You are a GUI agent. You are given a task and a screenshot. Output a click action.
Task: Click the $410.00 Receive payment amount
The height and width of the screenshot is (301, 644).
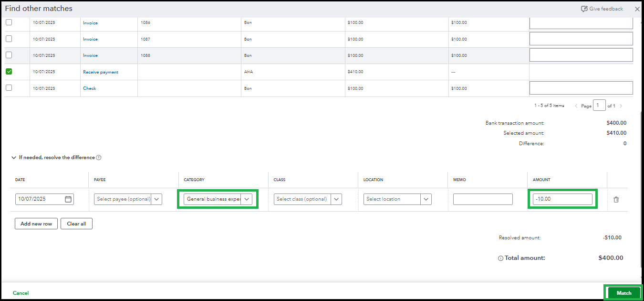(x=355, y=72)
